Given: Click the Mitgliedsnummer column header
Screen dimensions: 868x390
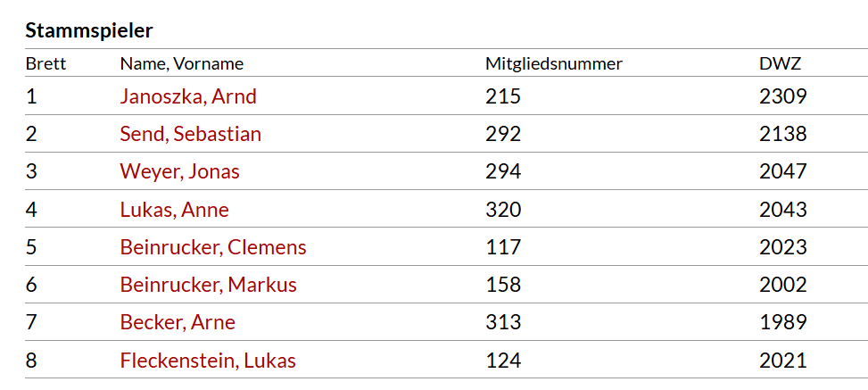Looking at the screenshot, I should click(554, 64).
